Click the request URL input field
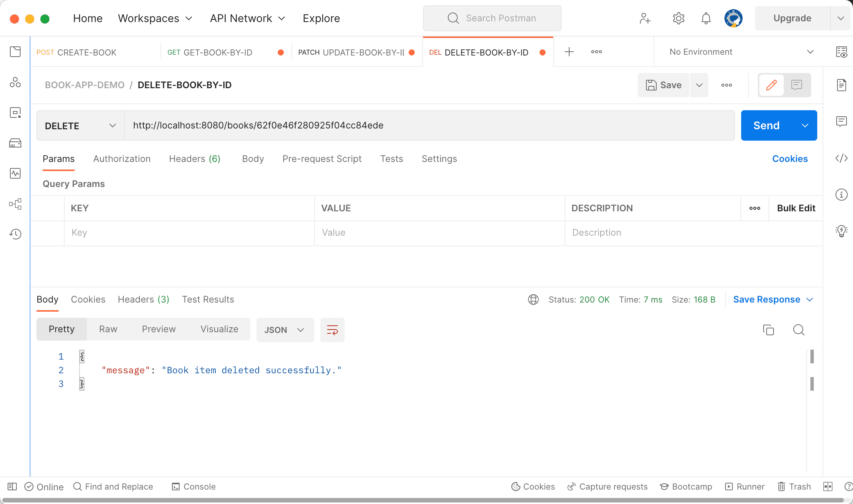Image resolution: width=853 pixels, height=504 pixels. coord(429,125)
